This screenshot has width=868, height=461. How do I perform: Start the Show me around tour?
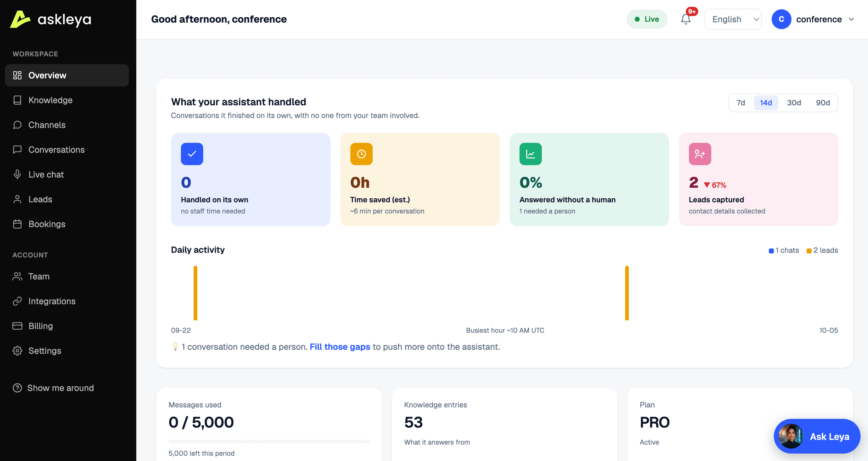[x=67, y=388]
